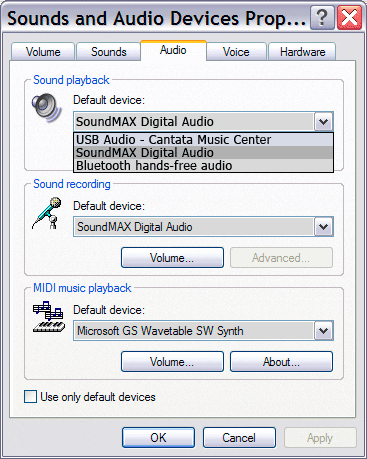The image size is (367, 459).
Task: Click the Cancel button
Action: click(x=239, y=438)
